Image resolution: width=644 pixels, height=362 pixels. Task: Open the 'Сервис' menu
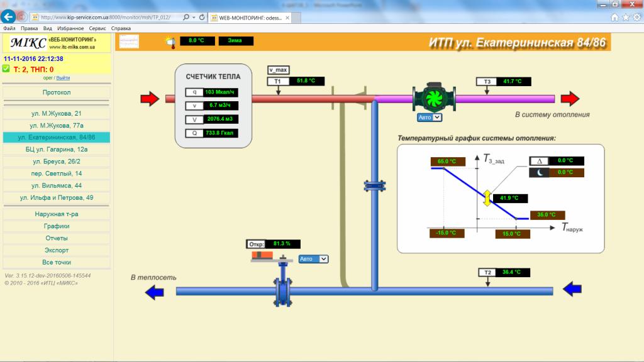coord(97,28)
